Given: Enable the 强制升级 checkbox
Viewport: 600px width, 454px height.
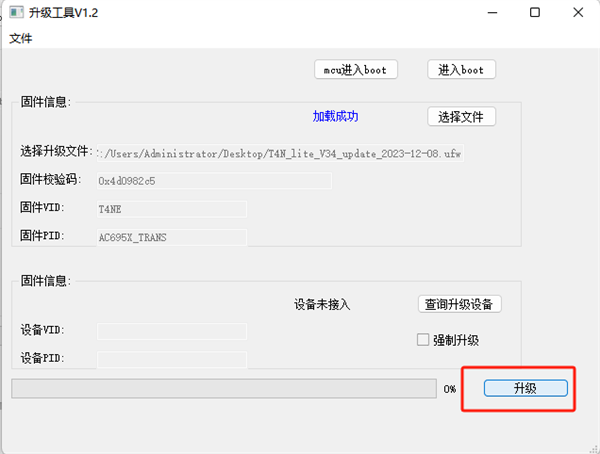Looking at the screenshot, I should [423, 340].
